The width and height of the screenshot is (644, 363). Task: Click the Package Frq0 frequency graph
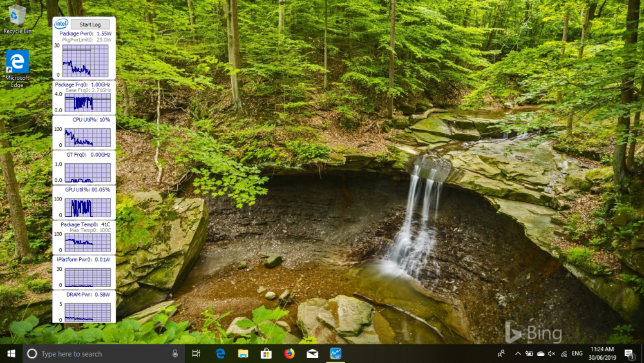tap(88, 103)
